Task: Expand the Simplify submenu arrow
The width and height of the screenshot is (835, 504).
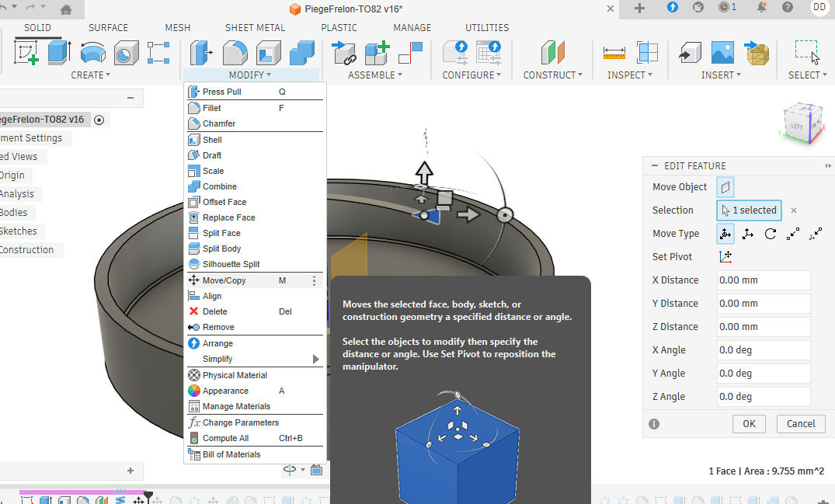Action: [315, 359]
